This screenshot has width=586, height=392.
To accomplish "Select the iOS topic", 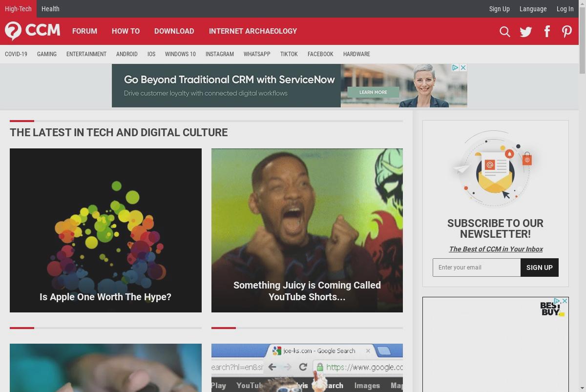I will point(151,54).
